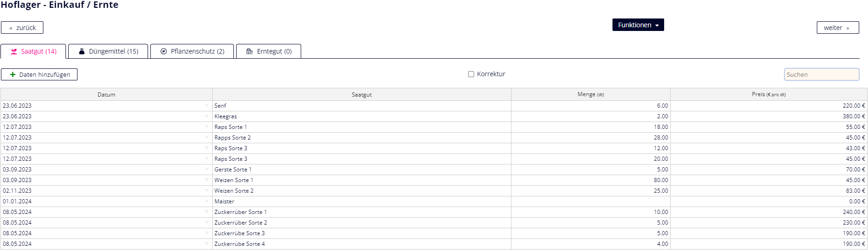The width and height of the screenshot is (868, 250).
Task: Click the seedling icon on Saatgut tab
Action: pos(14,51)
